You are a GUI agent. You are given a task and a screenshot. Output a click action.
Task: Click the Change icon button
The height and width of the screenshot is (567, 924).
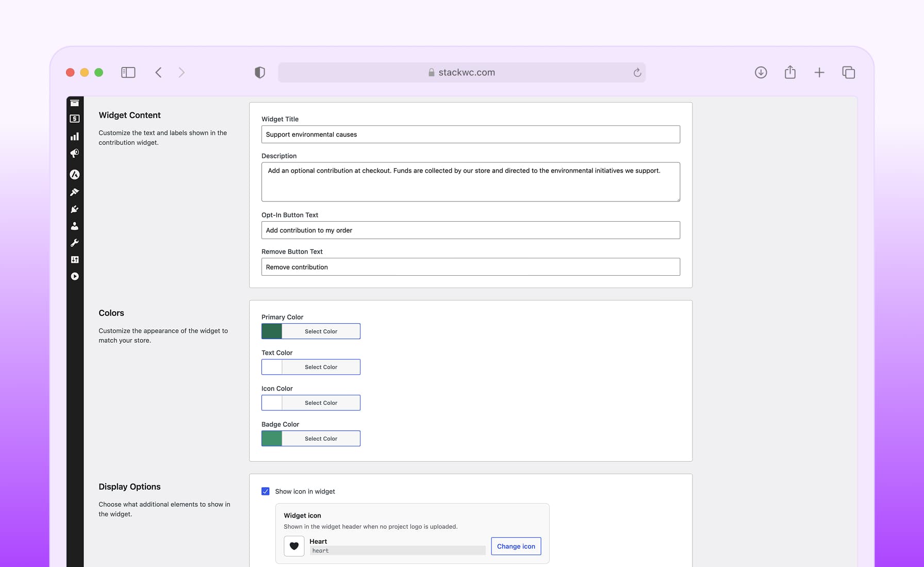pos(516,546)
